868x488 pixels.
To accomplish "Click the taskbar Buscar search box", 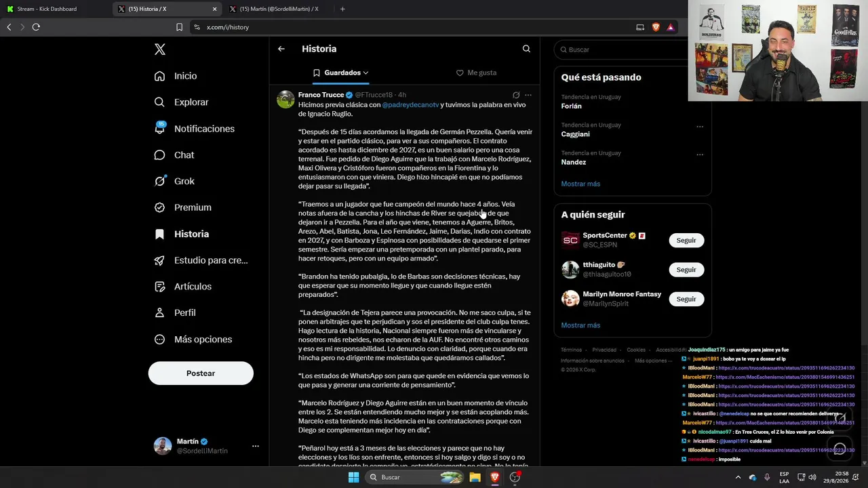I will point(414,477).
